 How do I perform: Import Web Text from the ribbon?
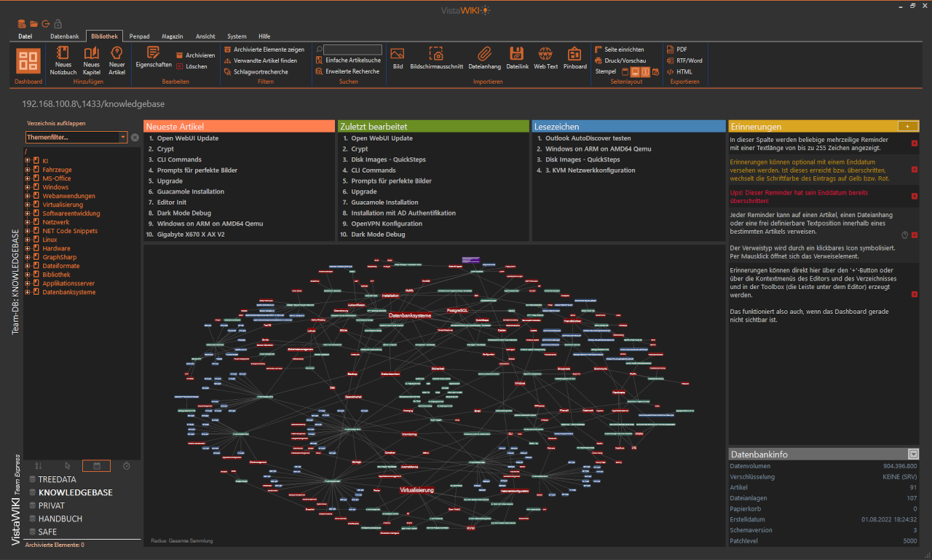tap(545, 58)
